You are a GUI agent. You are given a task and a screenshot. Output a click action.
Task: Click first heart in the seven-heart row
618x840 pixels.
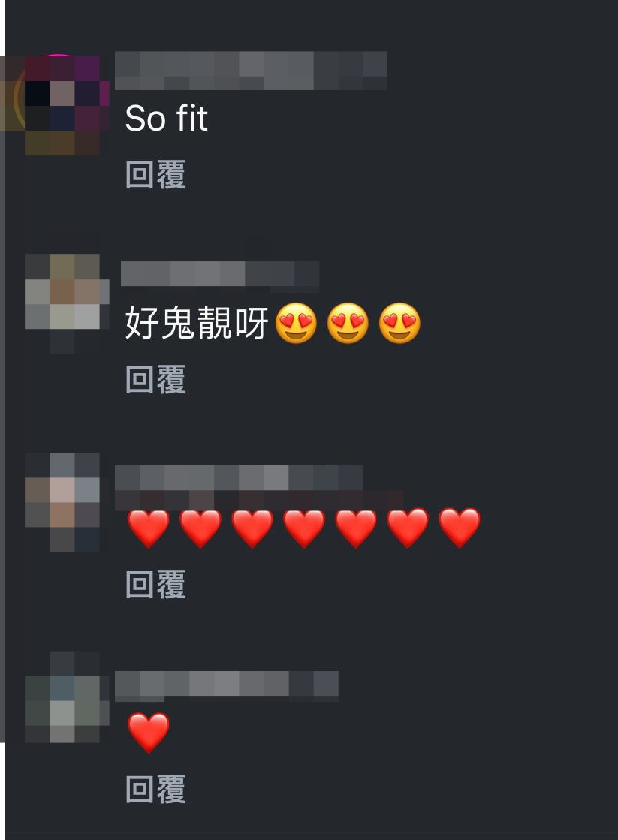[149, 528]
